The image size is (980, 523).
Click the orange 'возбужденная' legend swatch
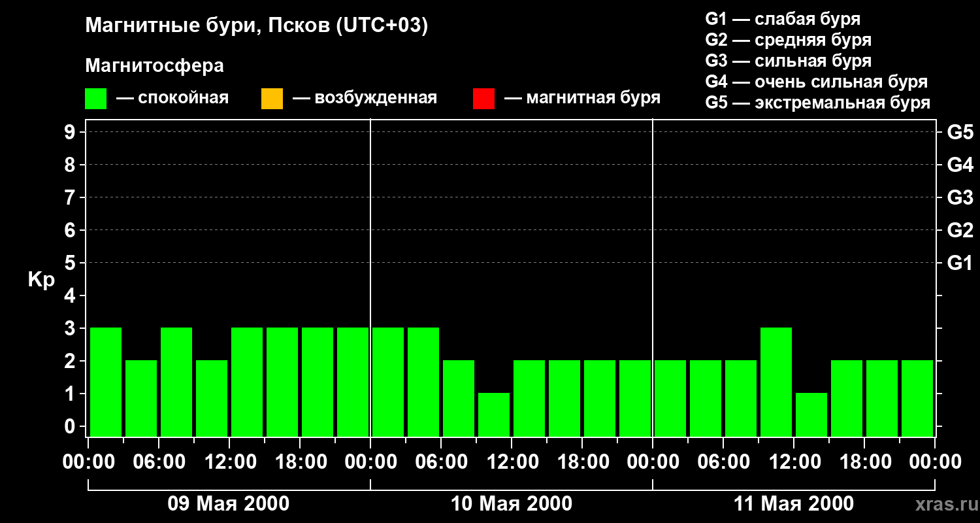[272, 99]
